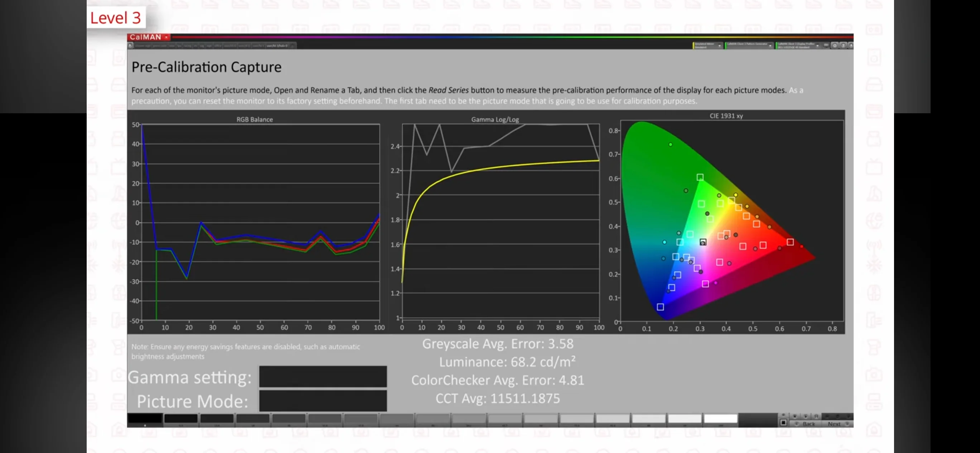The height and width of the screenshot is (453, 980).
Task: Select the black 0% greyscale swatch
Action: [145, 419]
